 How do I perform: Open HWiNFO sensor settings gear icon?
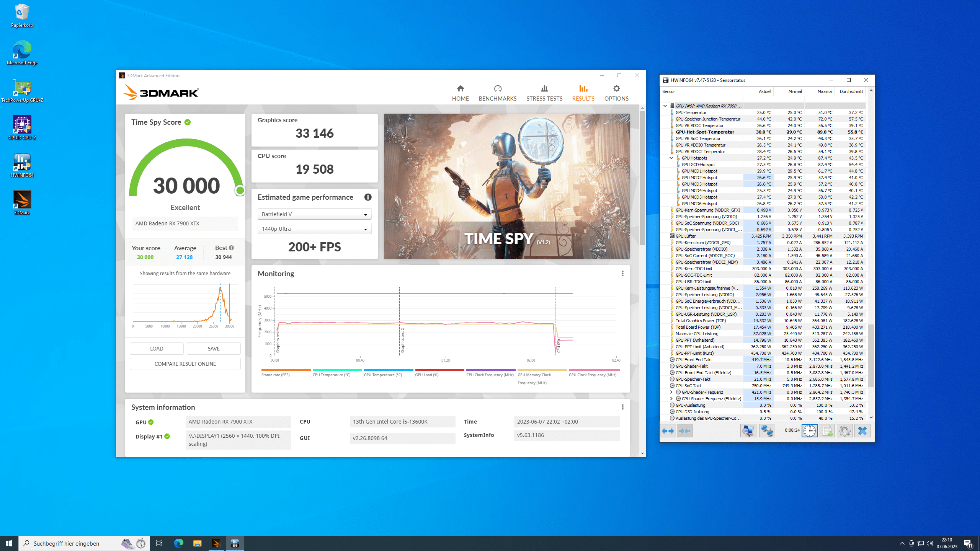click(x=844, y=431)
